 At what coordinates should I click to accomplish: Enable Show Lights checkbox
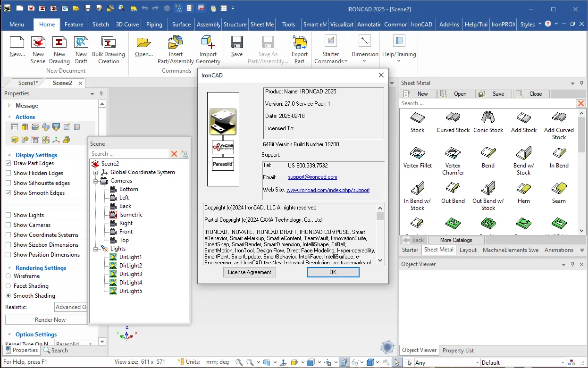tap(8, 215)
